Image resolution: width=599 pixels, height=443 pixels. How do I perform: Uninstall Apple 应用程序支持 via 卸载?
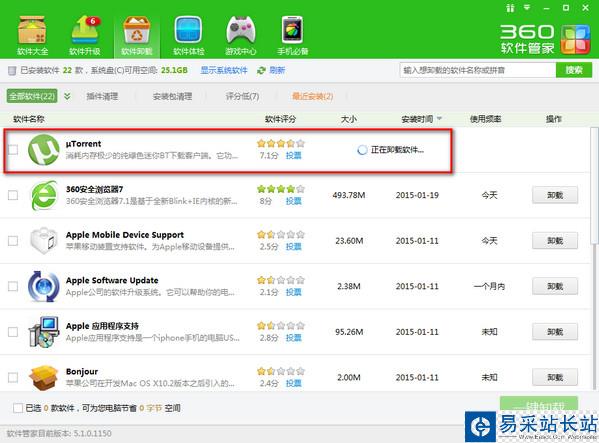click(x=555, y=332)
